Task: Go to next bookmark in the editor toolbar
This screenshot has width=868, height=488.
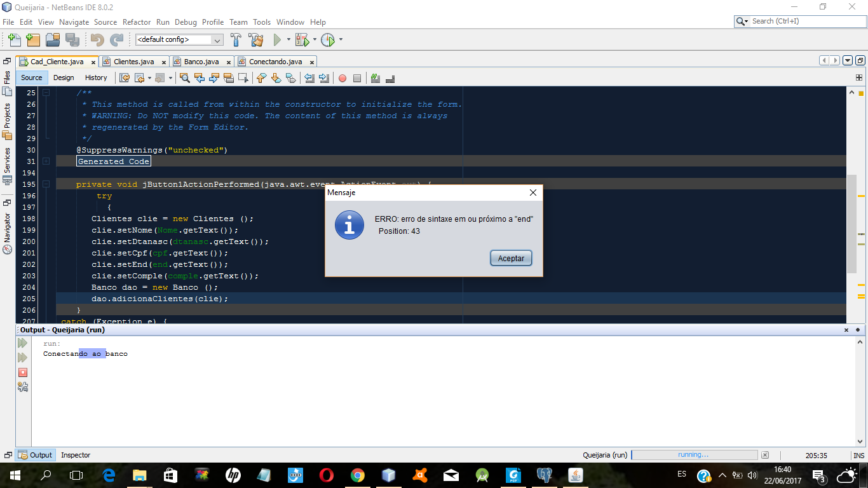Action: tap(276, 78)
